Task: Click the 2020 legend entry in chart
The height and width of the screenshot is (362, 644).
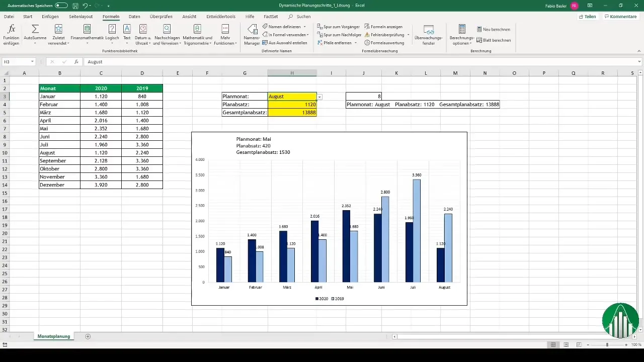Action: (x=322, y=299)
